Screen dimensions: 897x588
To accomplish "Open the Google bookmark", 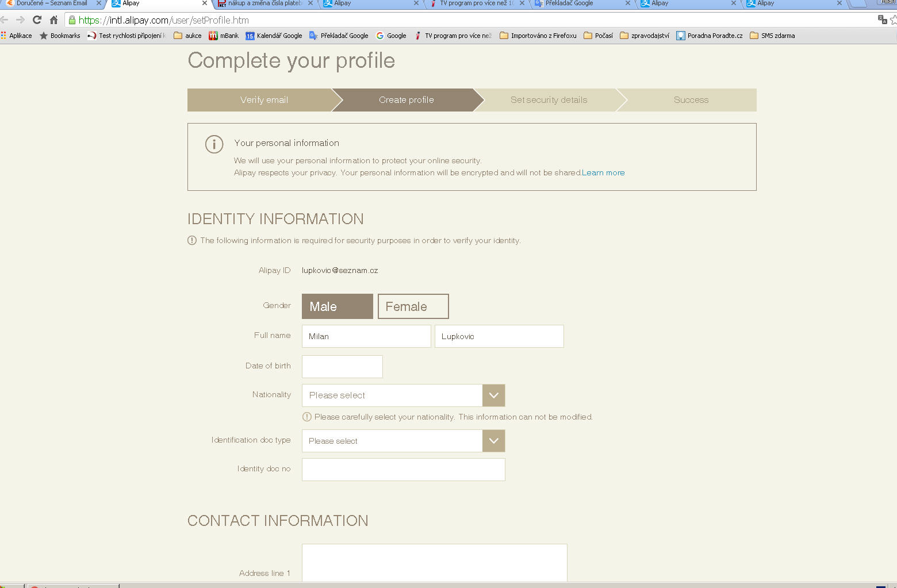I will pyautogui.click(x=391, y=36).
